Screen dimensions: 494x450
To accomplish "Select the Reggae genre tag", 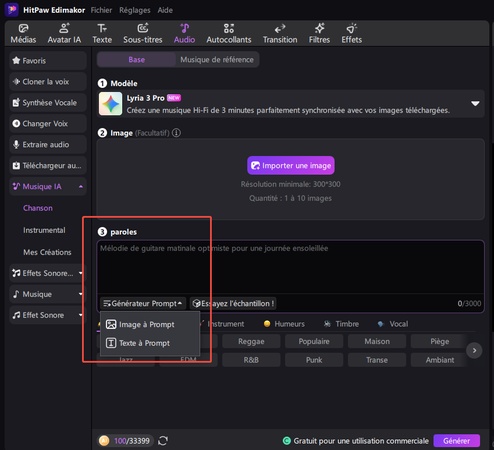I will point(251,341).
